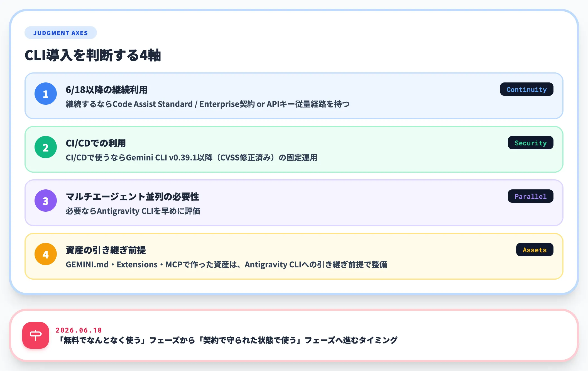The height and width of the screenshot is (371, 588).
Task: Click the blue number 1 circle
Action: (46, 94)
